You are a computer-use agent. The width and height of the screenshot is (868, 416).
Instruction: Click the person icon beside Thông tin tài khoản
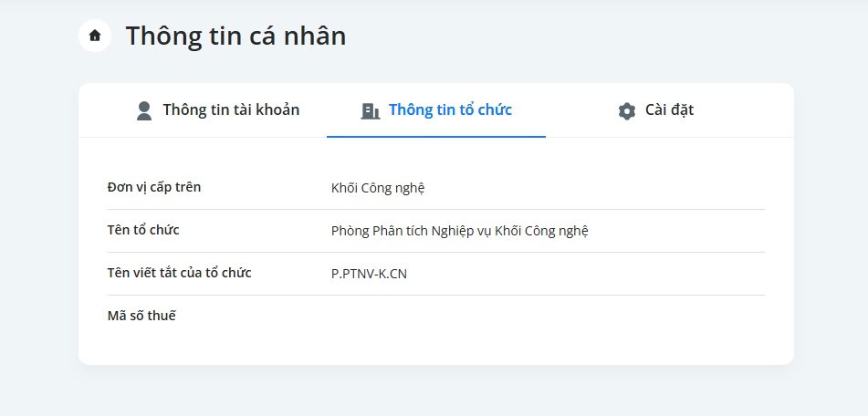[x=144, y=110]
